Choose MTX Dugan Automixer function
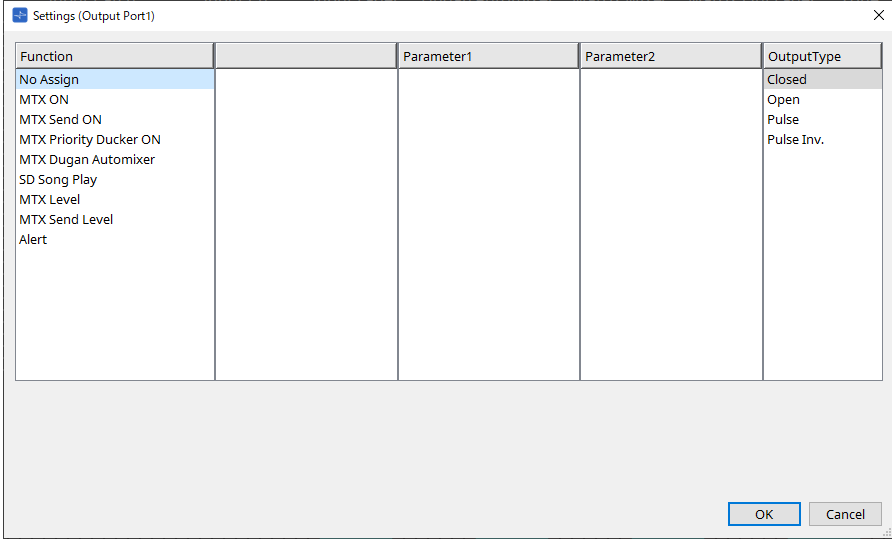The image size is (892, 539). (115, 159)
